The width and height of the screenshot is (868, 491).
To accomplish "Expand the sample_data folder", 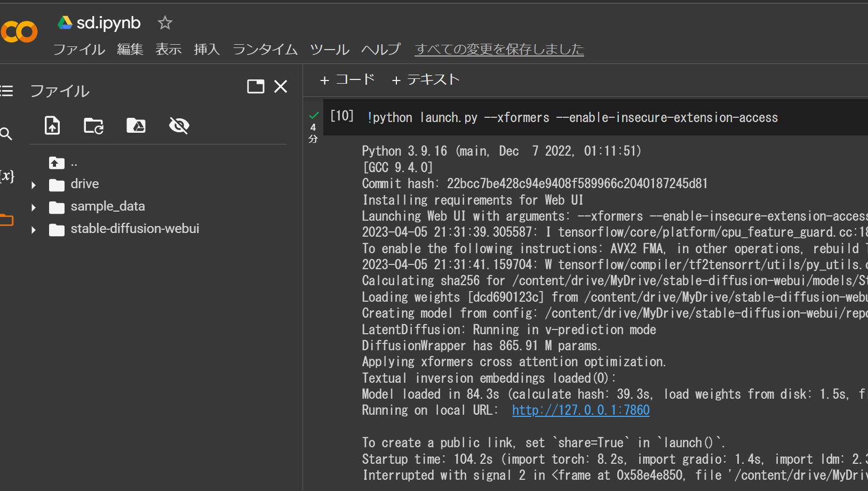I will point(34,207).
